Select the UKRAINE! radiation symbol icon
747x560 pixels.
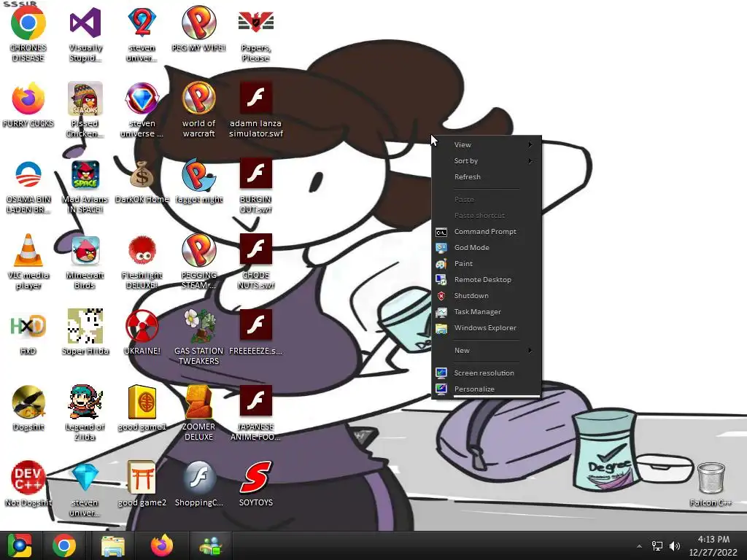[142, 327]
